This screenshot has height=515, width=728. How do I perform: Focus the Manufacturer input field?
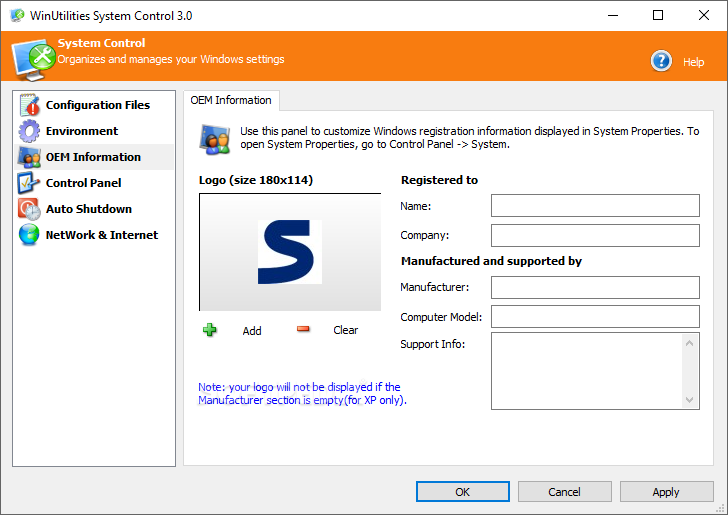[x=595, y=287]
